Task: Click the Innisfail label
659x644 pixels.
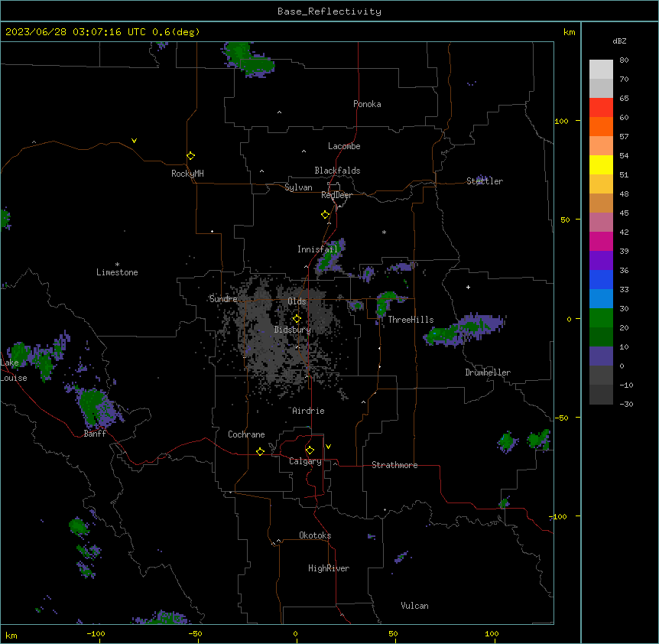Action: 317,249
